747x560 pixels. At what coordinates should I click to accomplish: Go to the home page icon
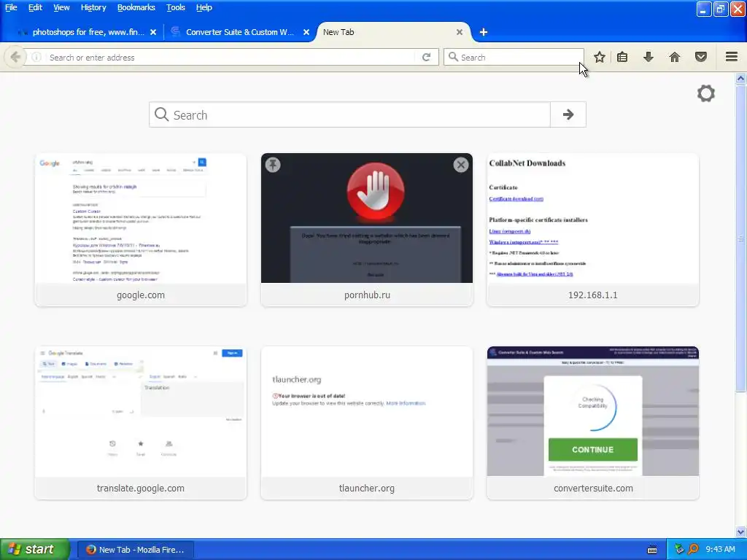[675, 57]
